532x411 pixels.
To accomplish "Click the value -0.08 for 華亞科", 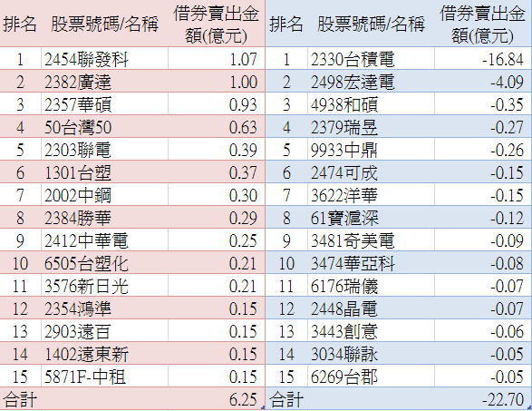I will (507, 264).
